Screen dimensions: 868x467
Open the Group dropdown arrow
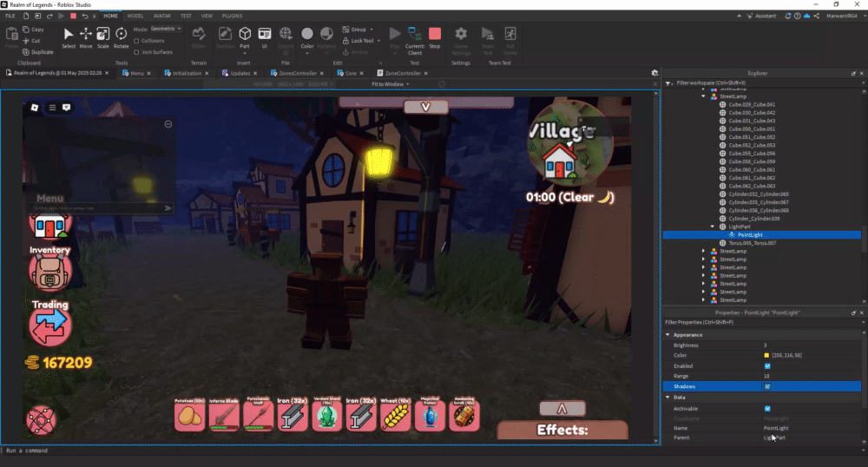(x=372, y=30)
